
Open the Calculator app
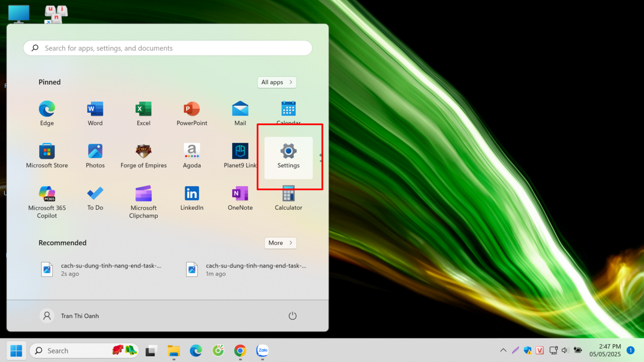288,198
